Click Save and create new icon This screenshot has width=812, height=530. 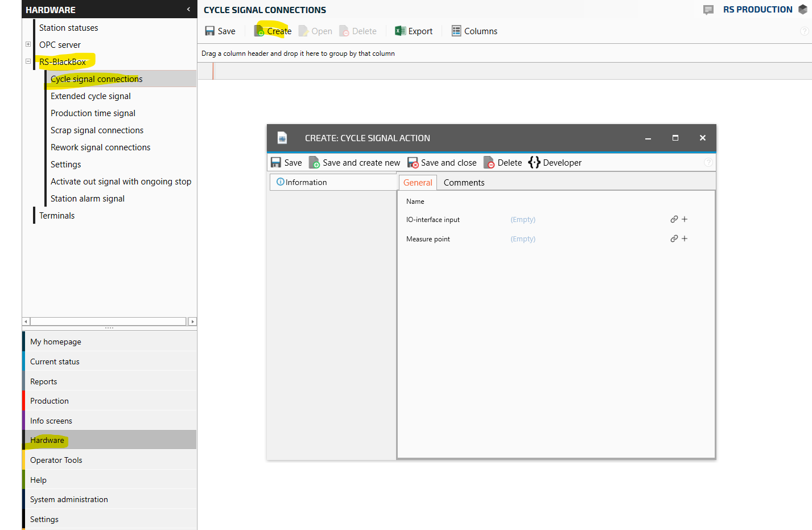coord(314,163)
